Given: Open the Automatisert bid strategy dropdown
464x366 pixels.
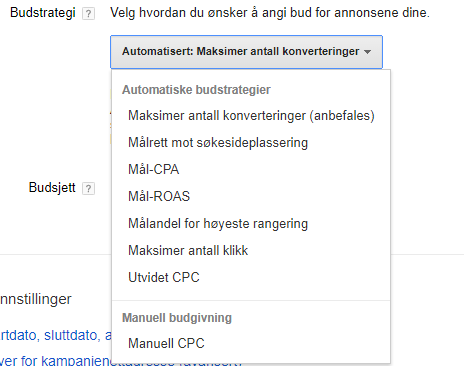Looking at the screenshot, I should point(246,52).
